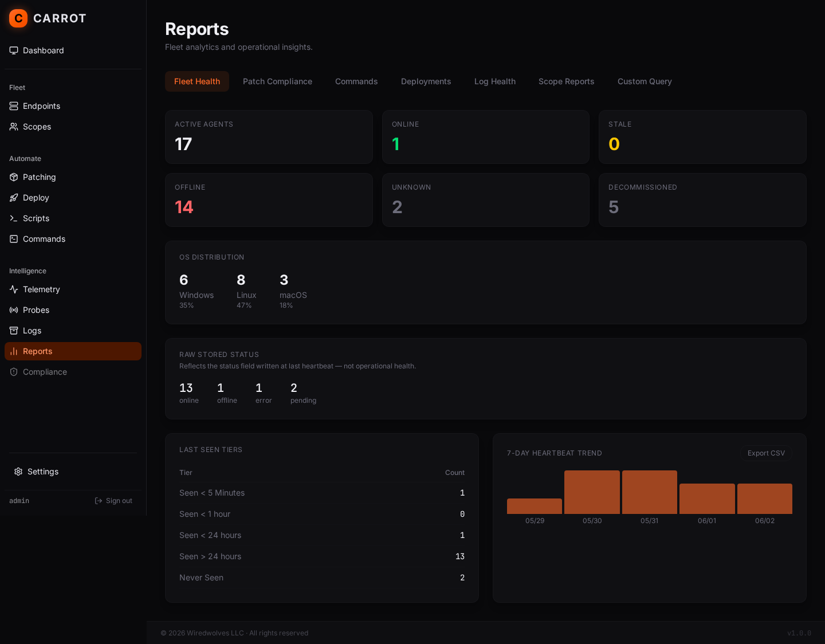Go to Endpoints in the sidebar
This screenshot has width=825, height=644.
coord(73,106)
